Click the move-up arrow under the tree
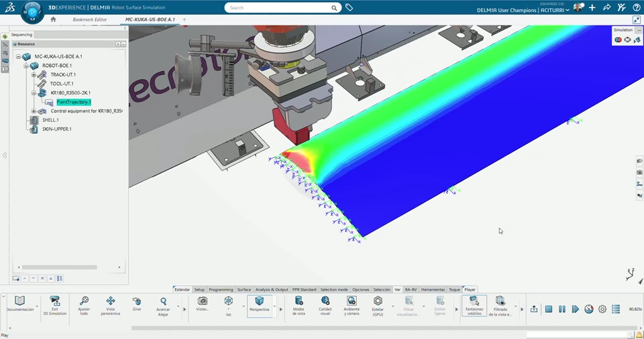 [x=25, y=278]
